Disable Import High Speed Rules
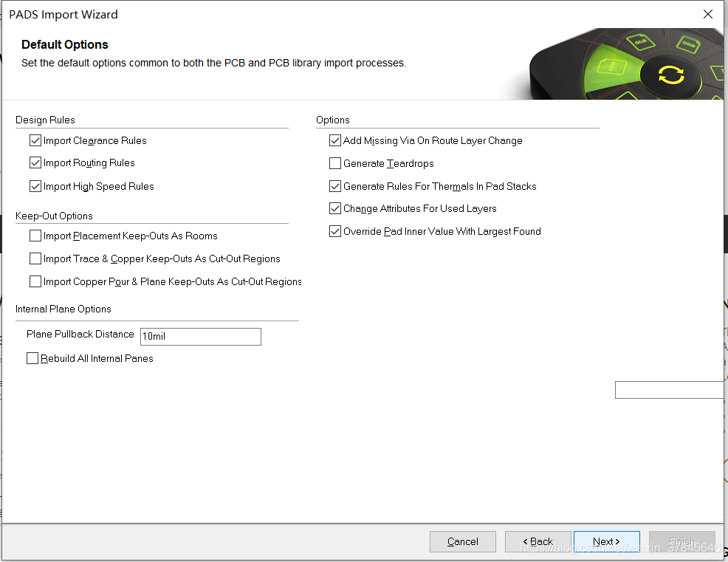728x562 pixels. (35, 186)
